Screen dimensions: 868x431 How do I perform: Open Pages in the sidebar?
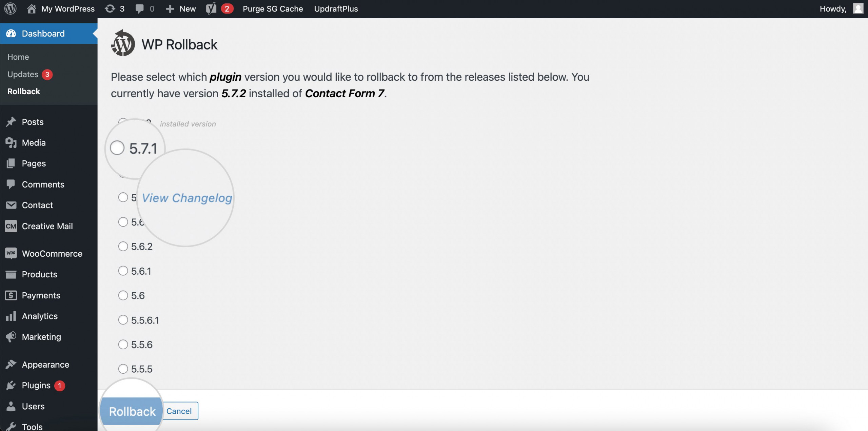[34, 163]
